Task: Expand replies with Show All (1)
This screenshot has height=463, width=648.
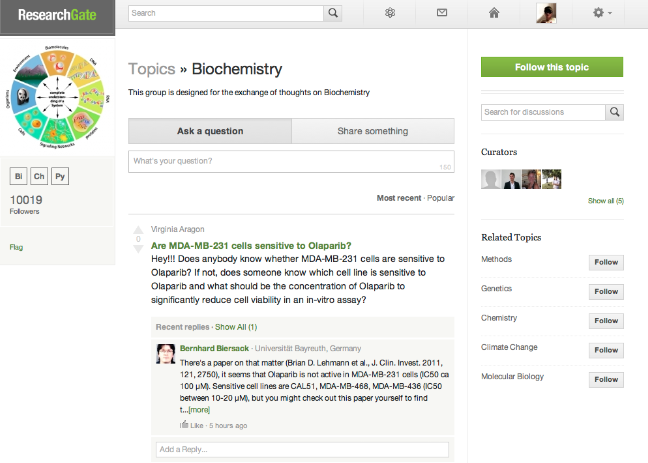Action: coord(236,327)
